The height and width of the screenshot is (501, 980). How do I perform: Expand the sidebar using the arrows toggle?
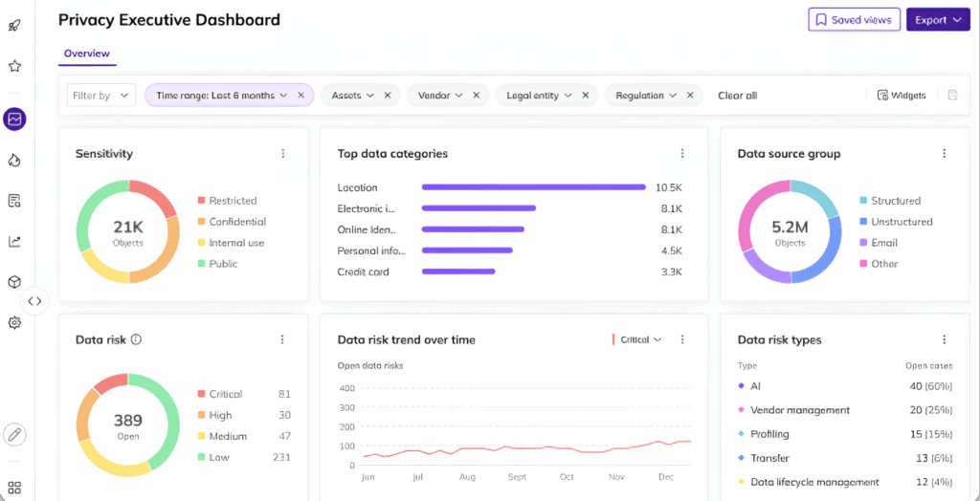point(35,300)
